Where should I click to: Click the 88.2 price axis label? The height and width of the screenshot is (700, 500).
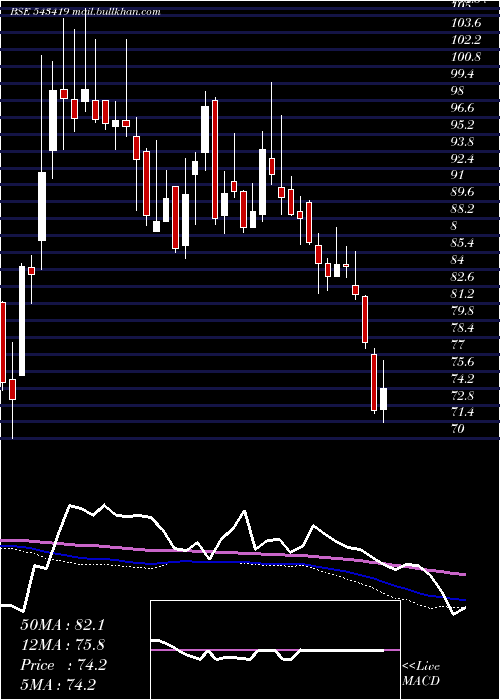(x=464, y=209)
